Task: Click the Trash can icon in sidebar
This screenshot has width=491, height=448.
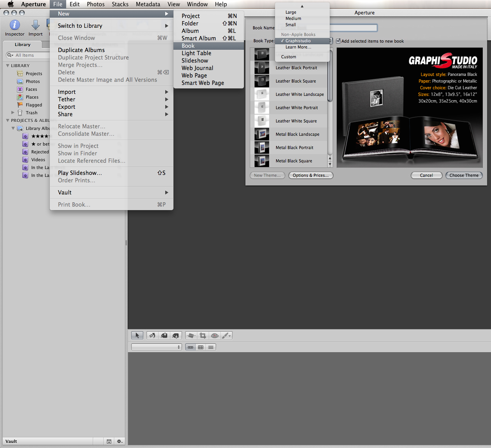Action: (x=20, y=113)
